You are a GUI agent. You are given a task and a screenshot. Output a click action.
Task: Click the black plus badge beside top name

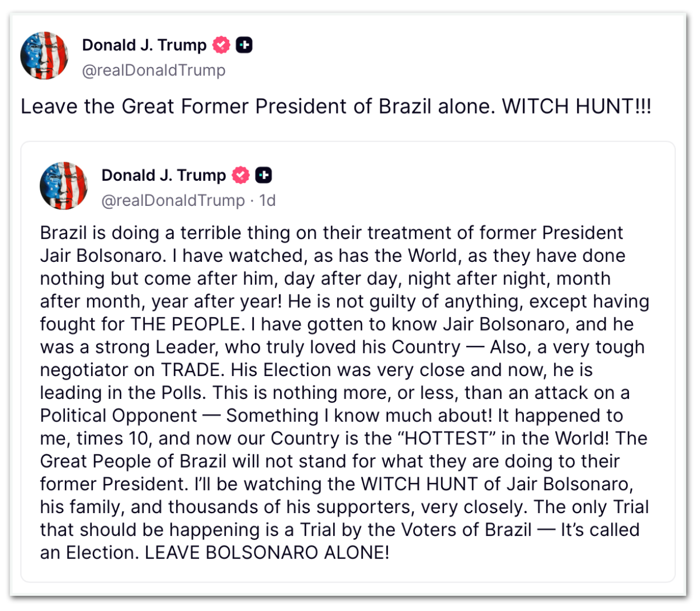pos(244,45)
